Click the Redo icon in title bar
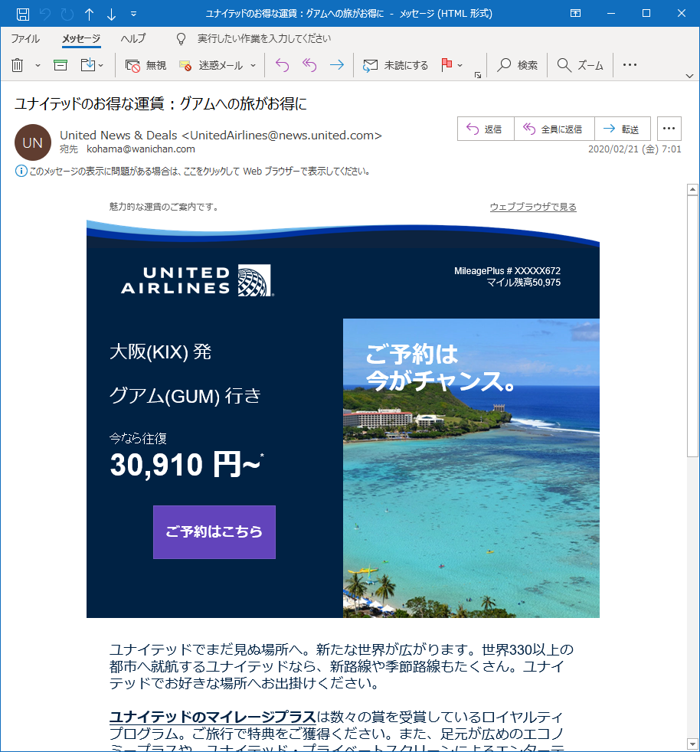The height and width of the screenshot is (752, 700). click(x=67, y=14)
